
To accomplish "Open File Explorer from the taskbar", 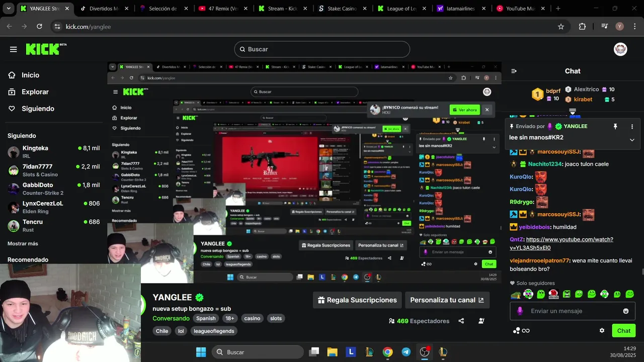I will coord(332,352).
